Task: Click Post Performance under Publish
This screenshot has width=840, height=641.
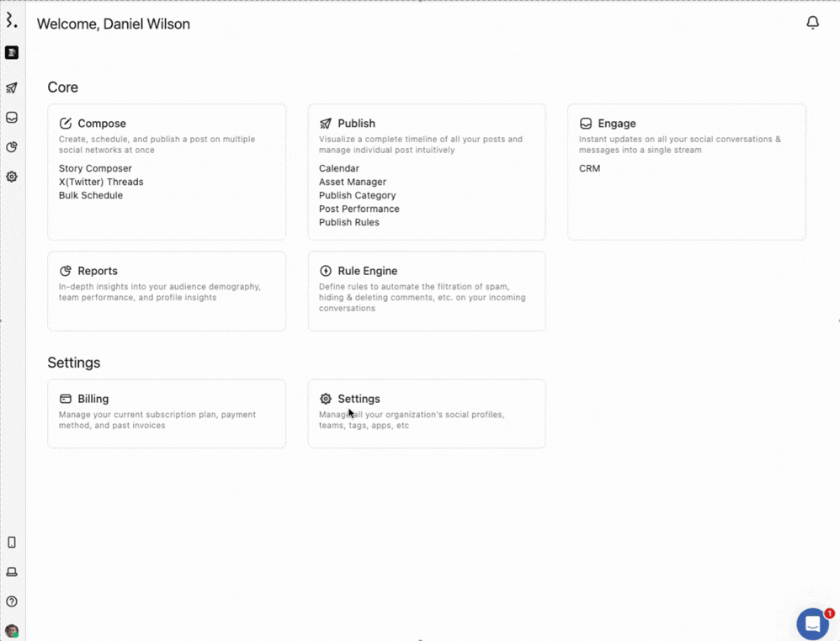Action: click(359, 209)
